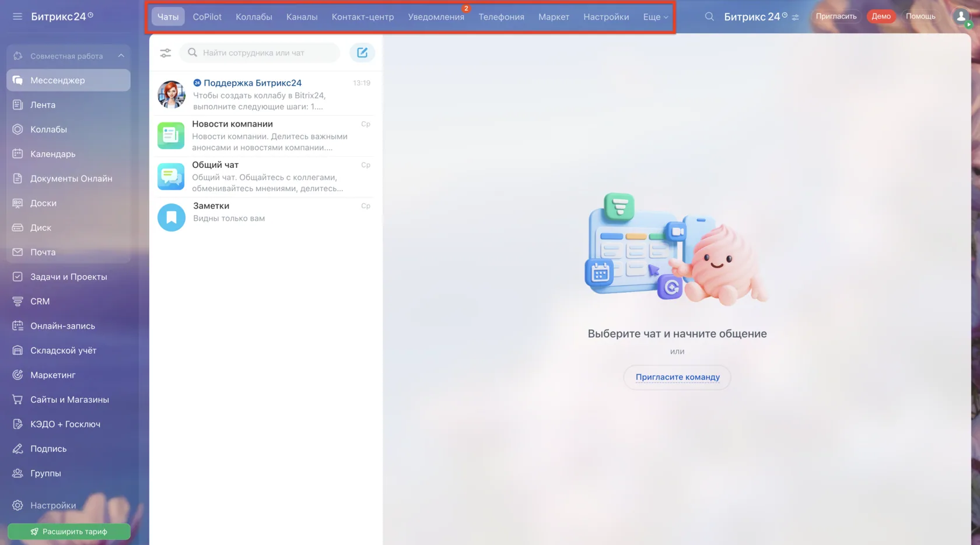Open the user profile avatar
The width and height of the screenshot is (980, 545).
pos(961,16)
